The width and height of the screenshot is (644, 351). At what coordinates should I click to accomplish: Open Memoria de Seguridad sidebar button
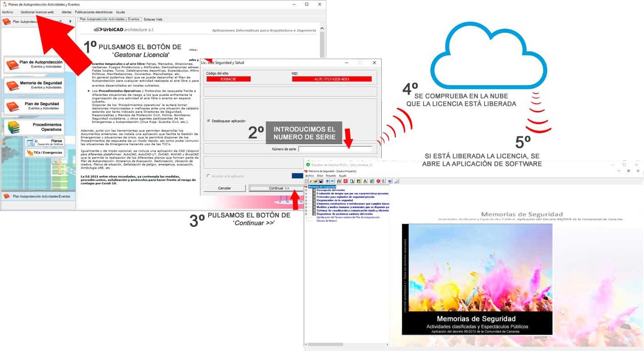[x=34, y=85]
